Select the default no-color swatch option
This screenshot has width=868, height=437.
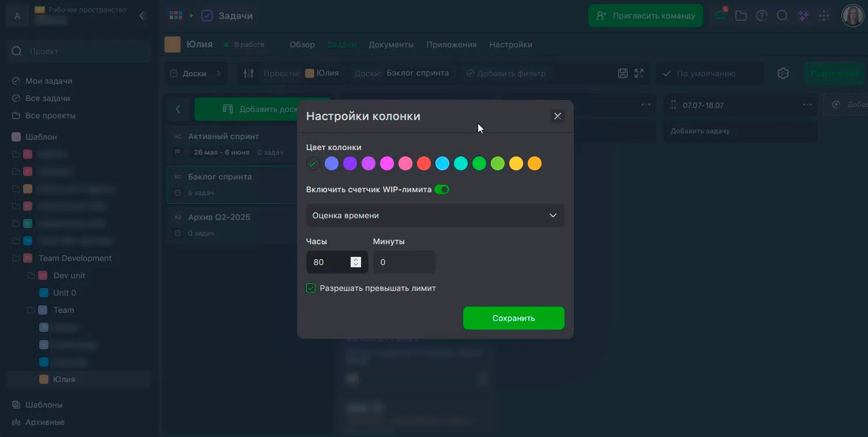(x=313, y=164)
